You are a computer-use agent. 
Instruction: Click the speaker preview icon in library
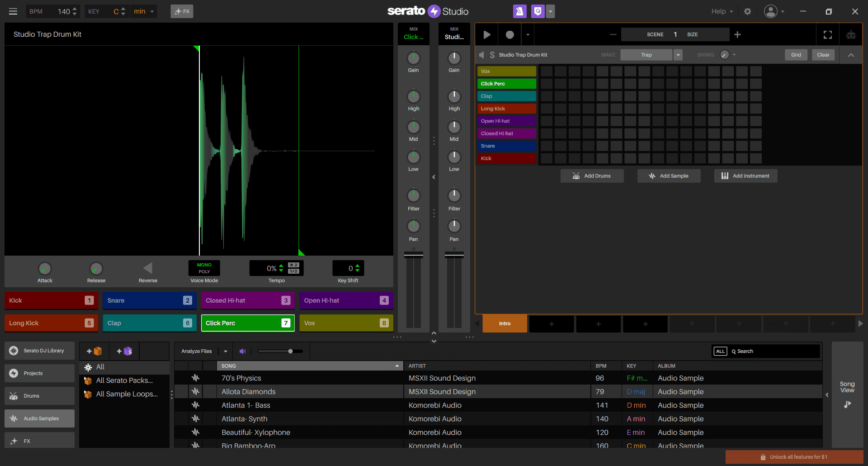coord(243,351)
